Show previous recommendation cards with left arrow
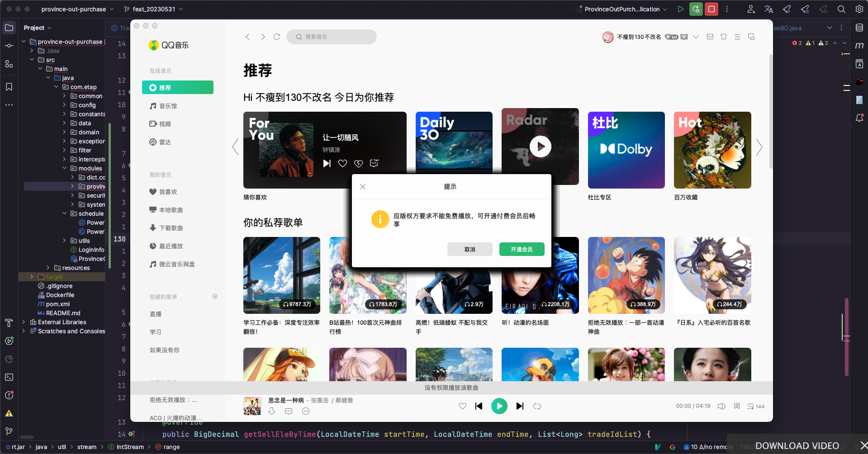868x454 pixels. [235, 147]
